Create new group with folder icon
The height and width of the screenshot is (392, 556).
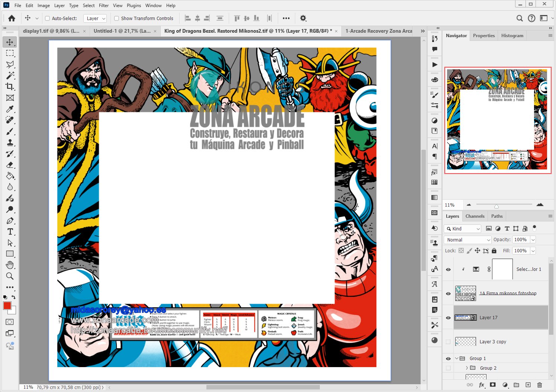click(x=516, y=385)
